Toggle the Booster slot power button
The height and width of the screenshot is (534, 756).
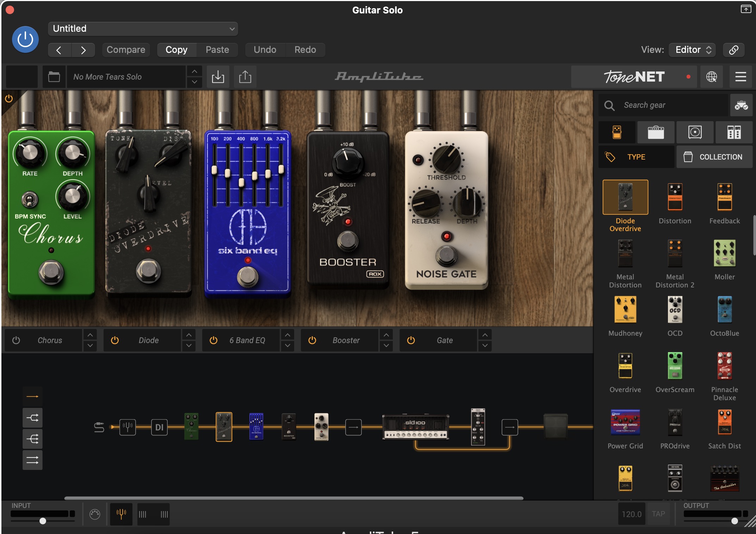312,340
